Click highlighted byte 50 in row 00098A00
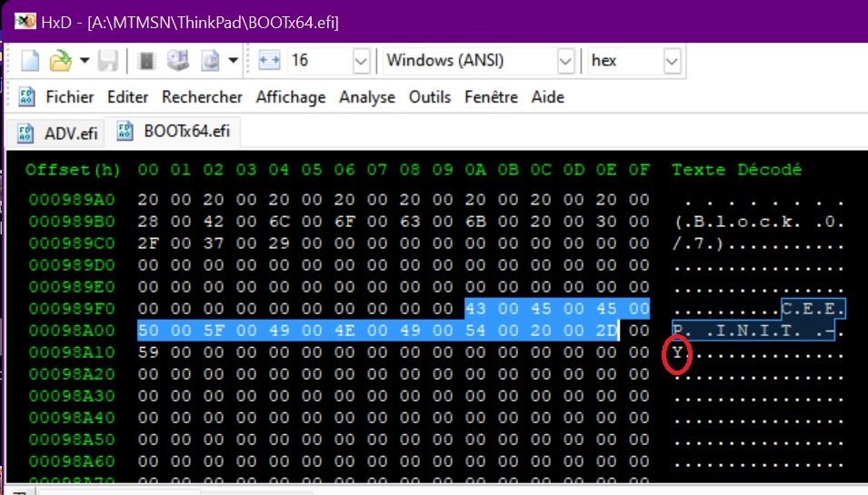 148,331
